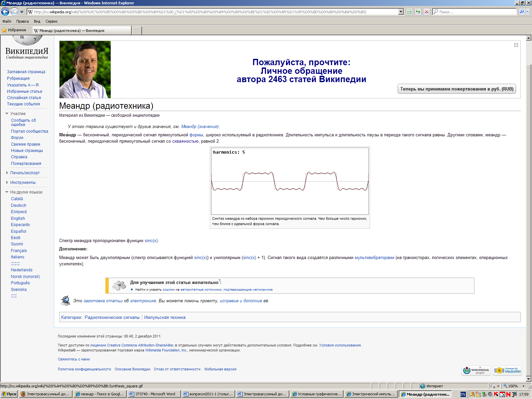Switch to меандр - Поиск в Google taskbar item

100,394
